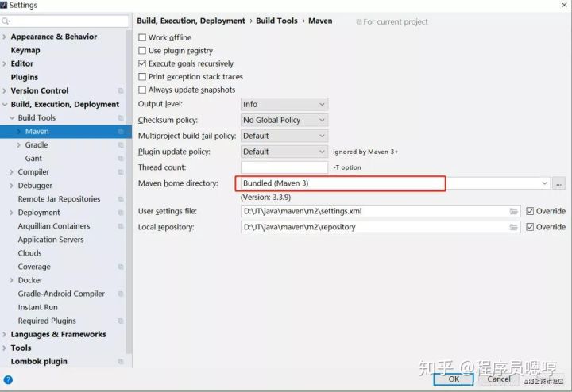Viewport: 572px width, 392px height.
Task: Expand Appearance & Behavior section
Action: pos(5,37)
